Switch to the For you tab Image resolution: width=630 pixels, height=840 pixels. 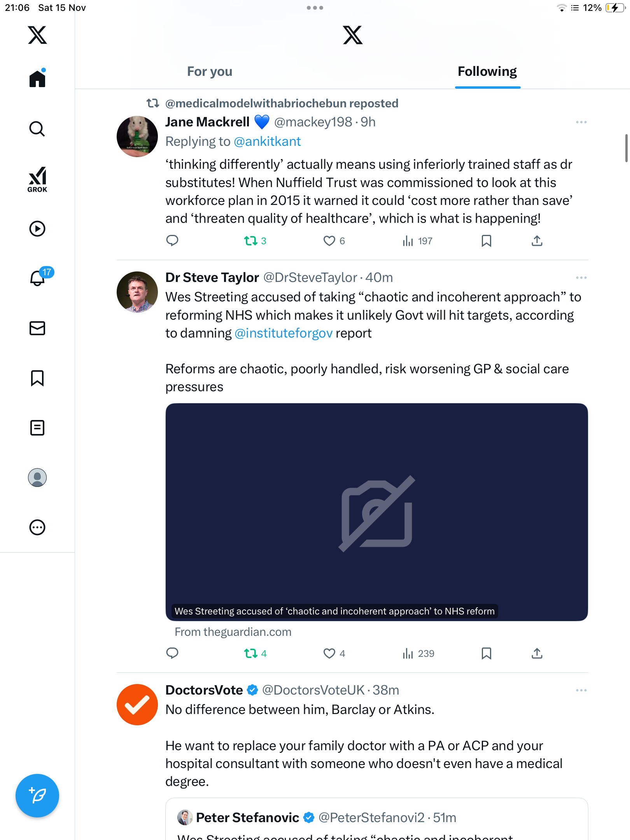click(210, 72)
